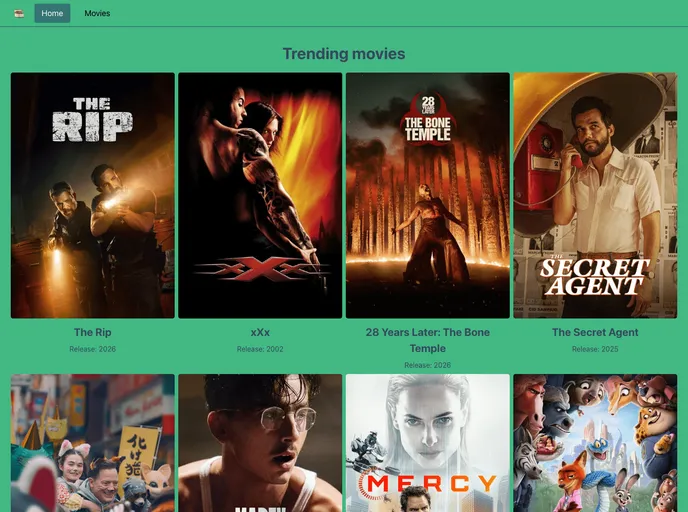
Task: Click the site logo icon in navbar
Action: 19,14
